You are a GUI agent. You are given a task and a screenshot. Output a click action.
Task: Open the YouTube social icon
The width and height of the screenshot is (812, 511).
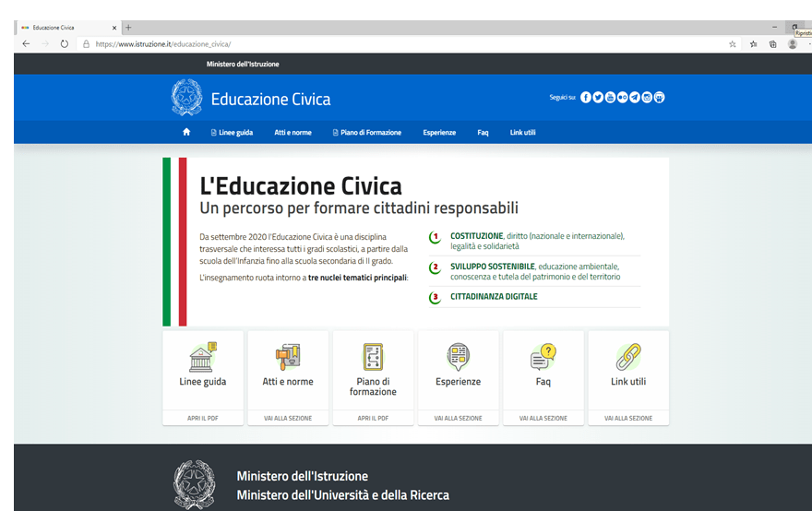[610, 98]
